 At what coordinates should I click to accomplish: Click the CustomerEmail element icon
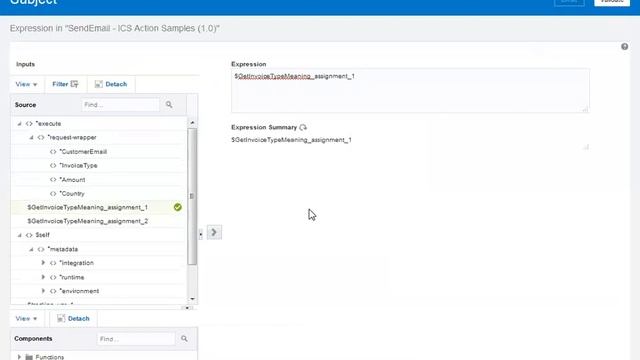click(x=53, y=152)
